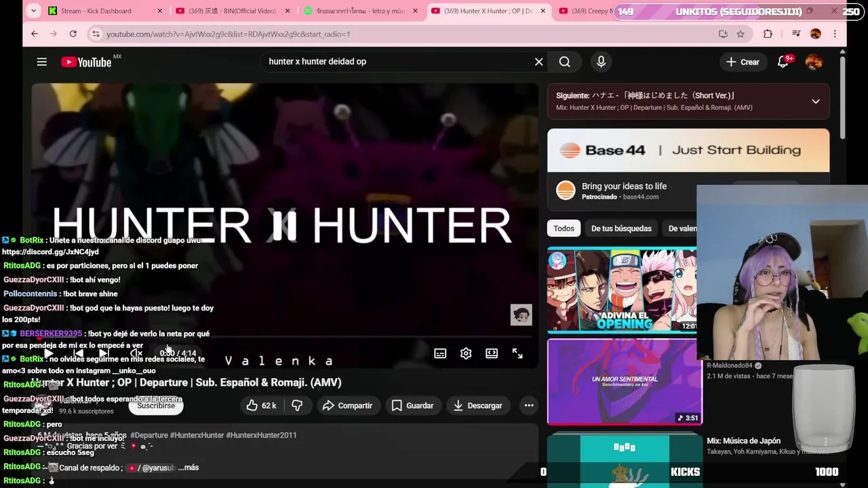
Task: Open the YouTube account avatar menu
Action: [x=814, y=62]
